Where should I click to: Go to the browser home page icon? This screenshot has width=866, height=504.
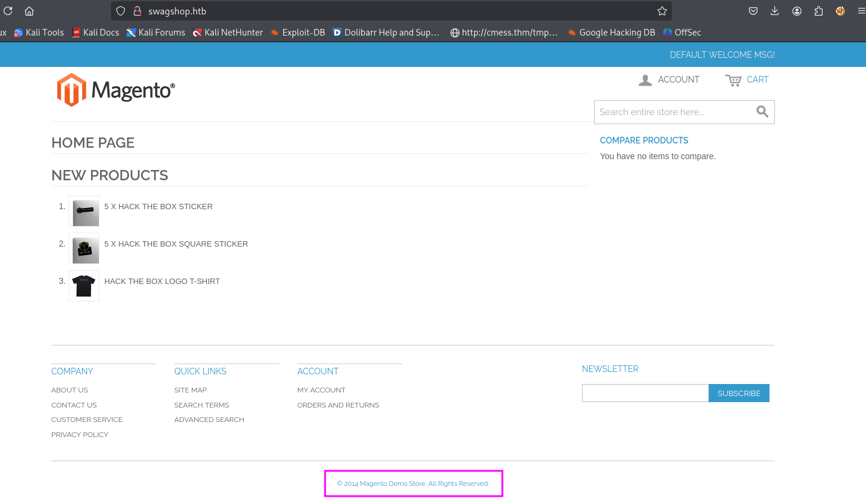pyautogui.click(x=29, y=11)
